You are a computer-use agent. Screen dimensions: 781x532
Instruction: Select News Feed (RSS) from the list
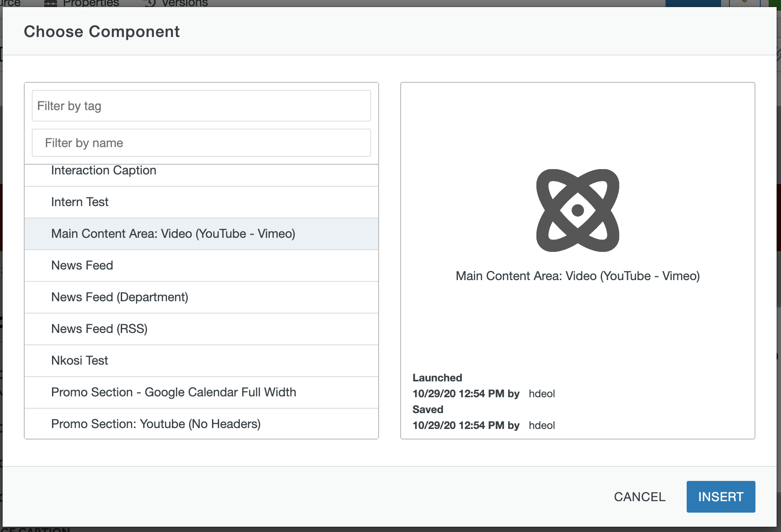(x=201, y=329)
